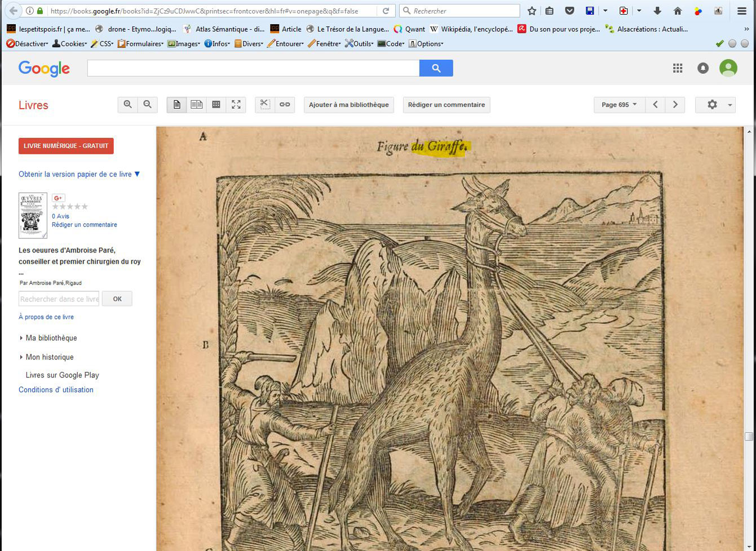Screen dimensions: 756x551
Task: Toggle full screen reading mode
Action: tap(236, 105)
